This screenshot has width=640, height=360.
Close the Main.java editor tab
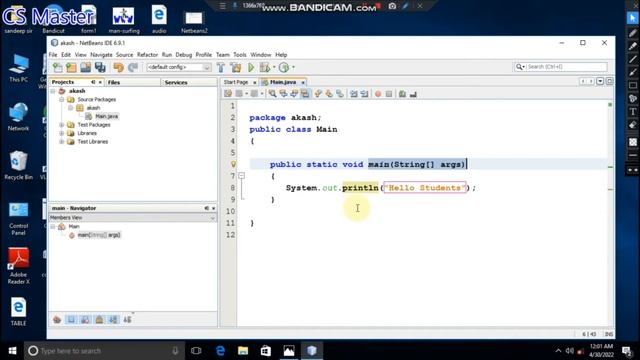coord(303,82)
